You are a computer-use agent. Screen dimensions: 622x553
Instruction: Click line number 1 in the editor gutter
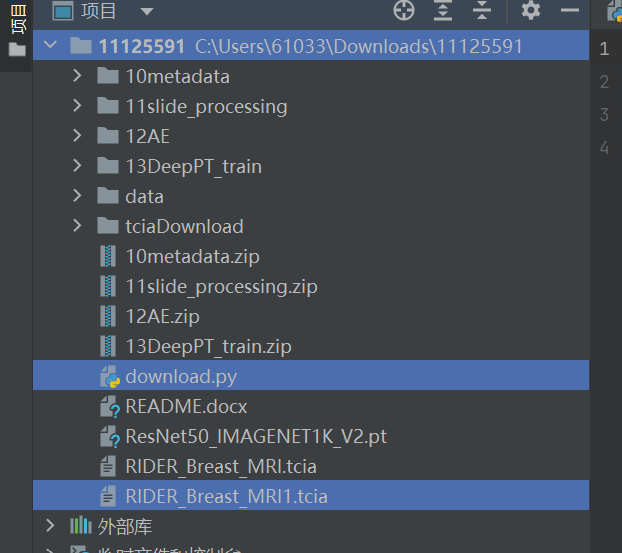click(x=604, y=48)
